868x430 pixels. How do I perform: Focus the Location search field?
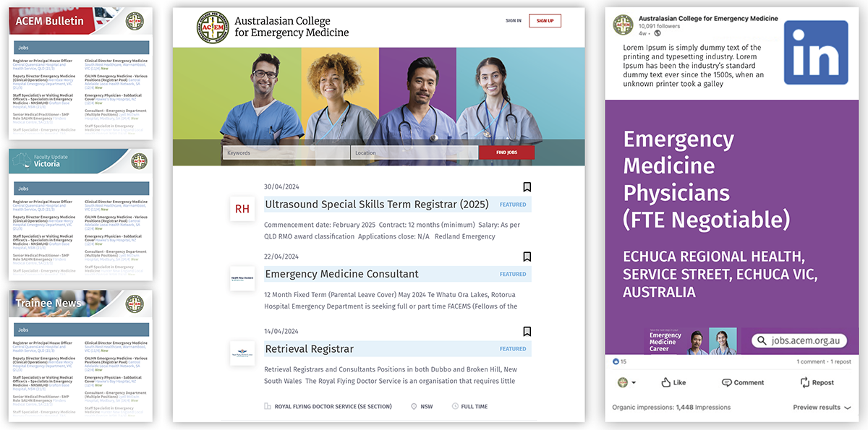[x=415, y=152]
